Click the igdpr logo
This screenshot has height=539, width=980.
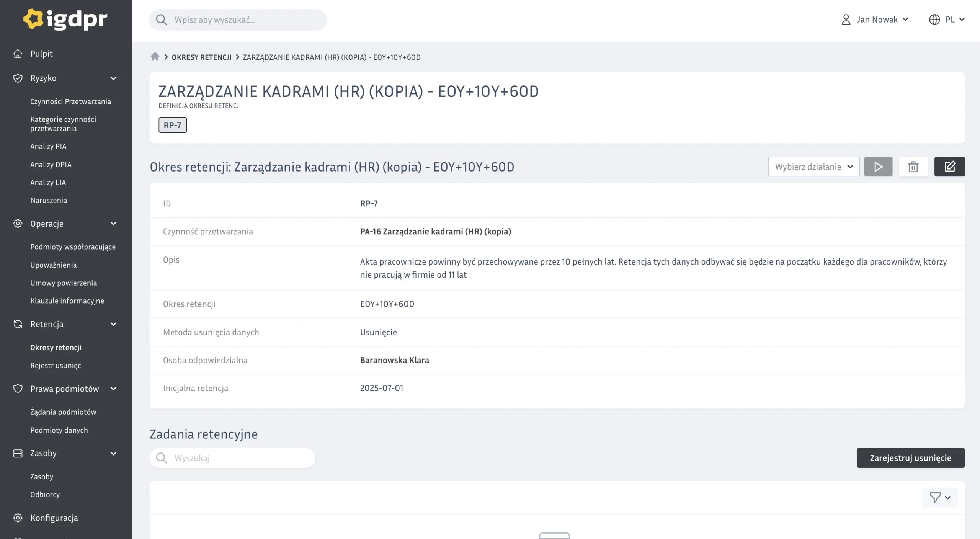point(65,19)
